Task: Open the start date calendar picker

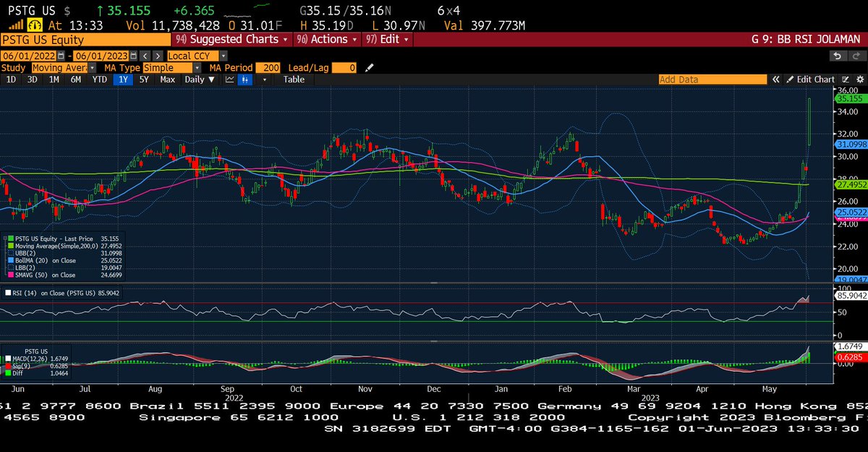Action: (x=61, y=56)
